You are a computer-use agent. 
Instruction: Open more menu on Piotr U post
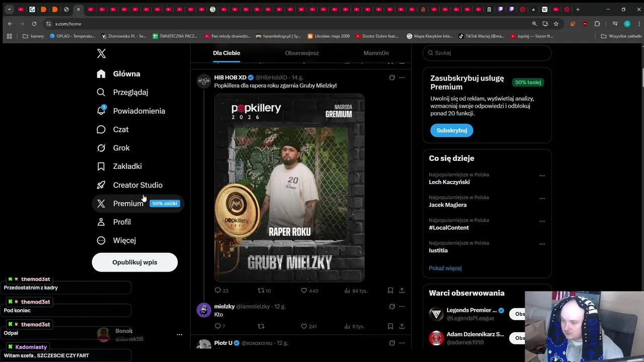click(x=401, y=343)
